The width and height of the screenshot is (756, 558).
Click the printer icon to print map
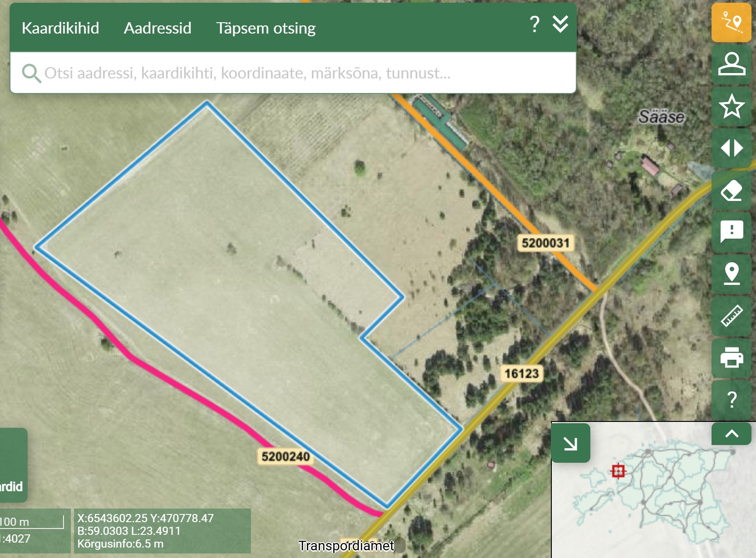point(731,357)
